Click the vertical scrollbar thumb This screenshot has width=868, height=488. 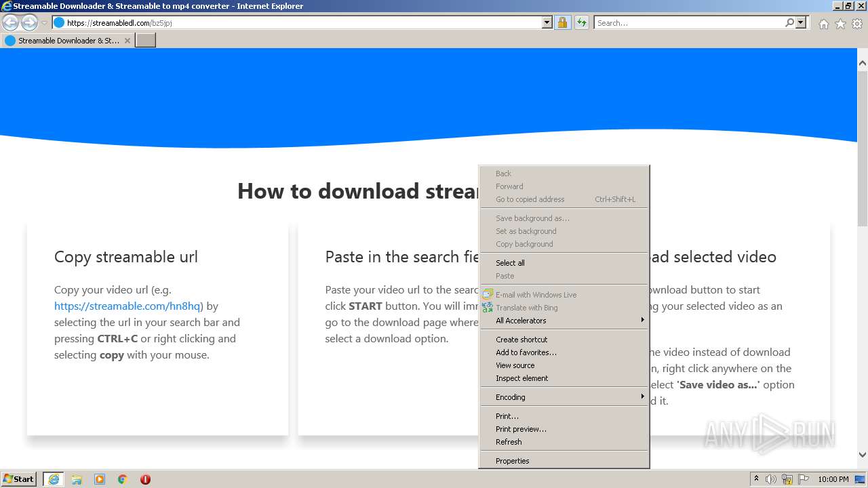(863, 149)
